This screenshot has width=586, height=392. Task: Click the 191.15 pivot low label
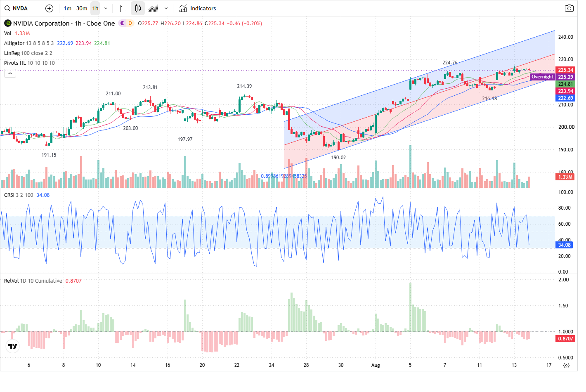[x=49, y=155]
